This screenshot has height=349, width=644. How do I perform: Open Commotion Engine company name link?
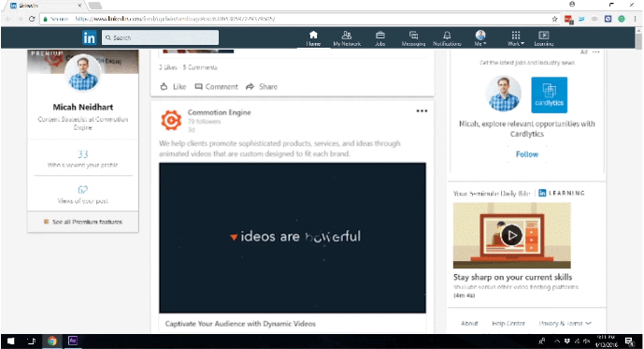point(219,112)
